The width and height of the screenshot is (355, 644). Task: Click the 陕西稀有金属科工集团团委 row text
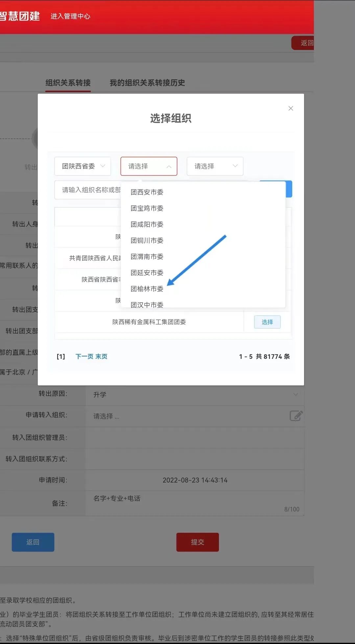pos(149,322)
